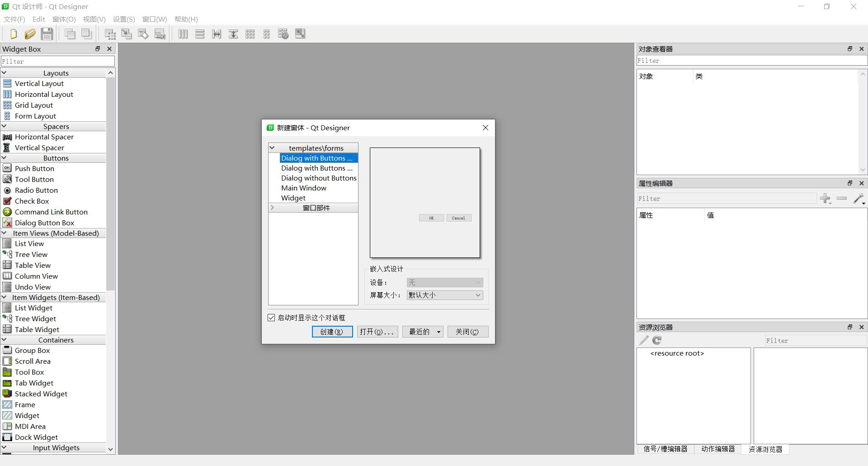Expand the 窗口部件 tree group
Screen dimensions: 868x466
[272, 208]
